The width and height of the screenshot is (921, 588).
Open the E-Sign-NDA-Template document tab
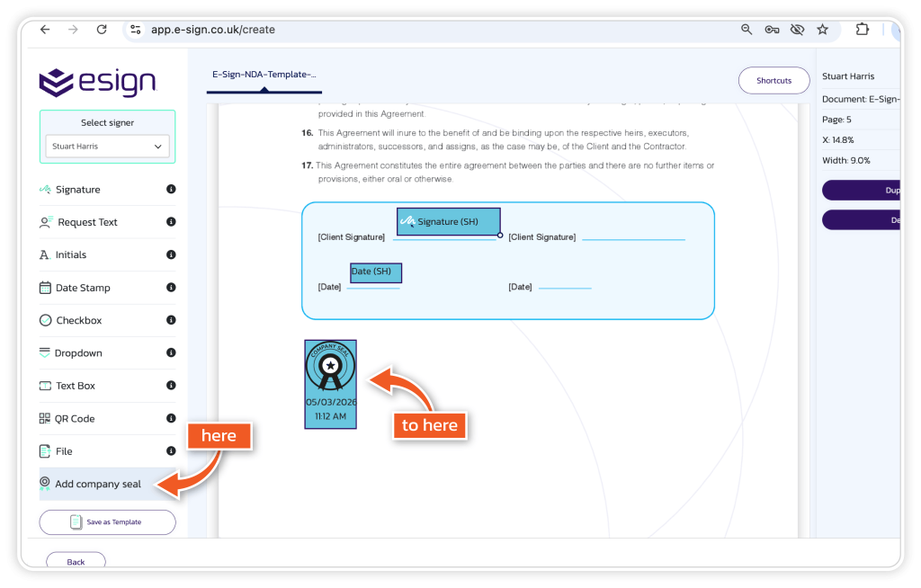click(x=264, y=76)
